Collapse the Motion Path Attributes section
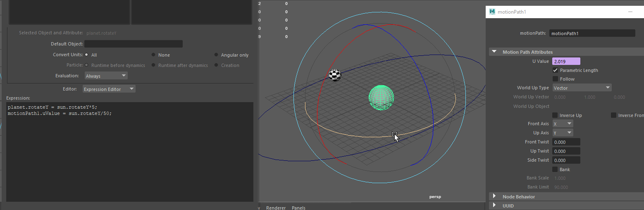644x210 pixels. coord(494,52)
